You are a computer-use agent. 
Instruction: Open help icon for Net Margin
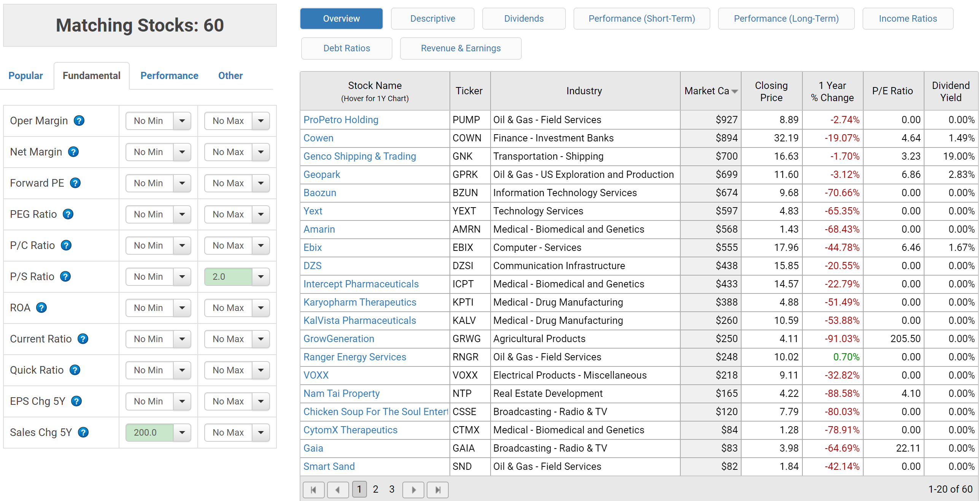click(x=73, y=152)
